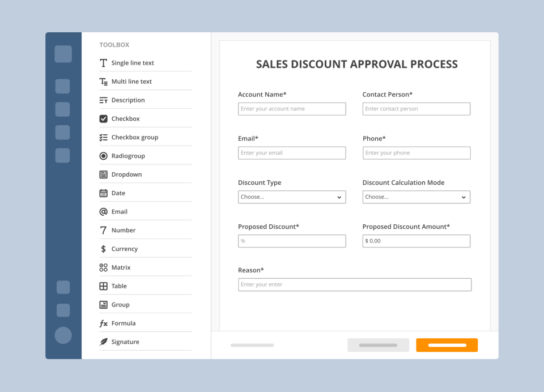Pick the Multi line text icon
The height and width of the screenshot is (392, 544).
[x=103, y=82]
